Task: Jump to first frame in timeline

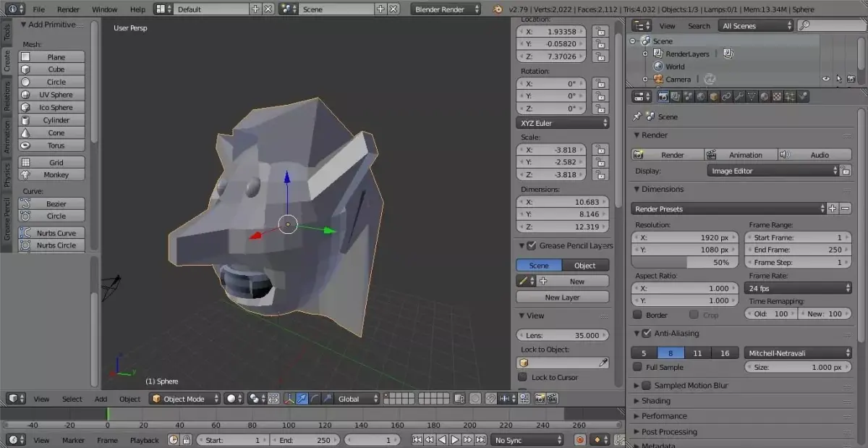Action: [417, 439]
